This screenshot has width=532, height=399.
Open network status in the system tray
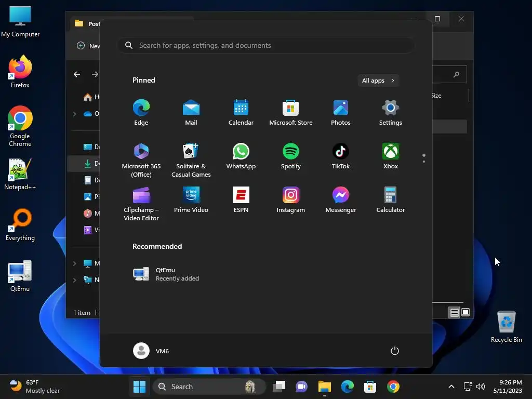(468, 387)
